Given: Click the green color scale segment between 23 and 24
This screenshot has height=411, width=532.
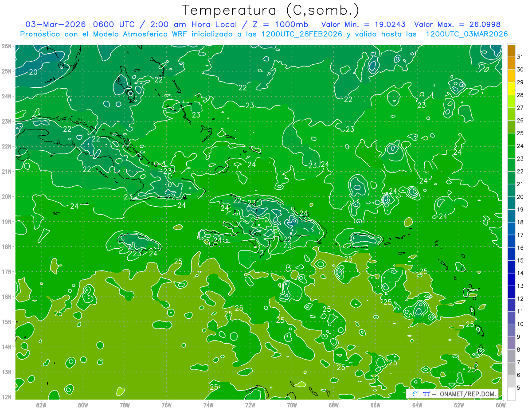Looking at the screenshot, I should coord(511,152).
